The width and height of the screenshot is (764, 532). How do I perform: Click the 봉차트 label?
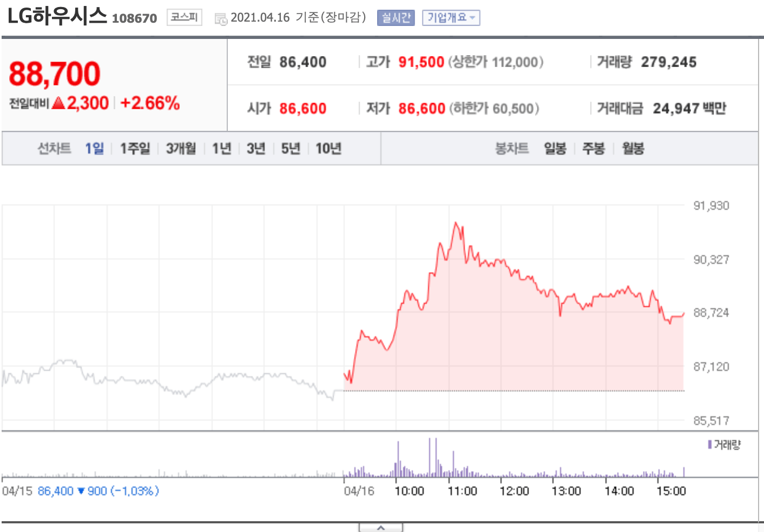coord(512,149)
